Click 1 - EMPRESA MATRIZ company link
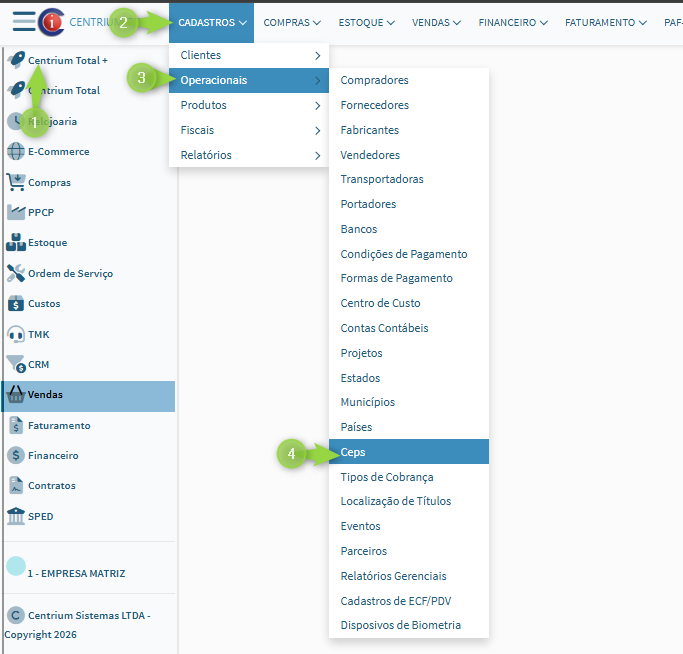The image size is (683, 654). pos(76,574)
